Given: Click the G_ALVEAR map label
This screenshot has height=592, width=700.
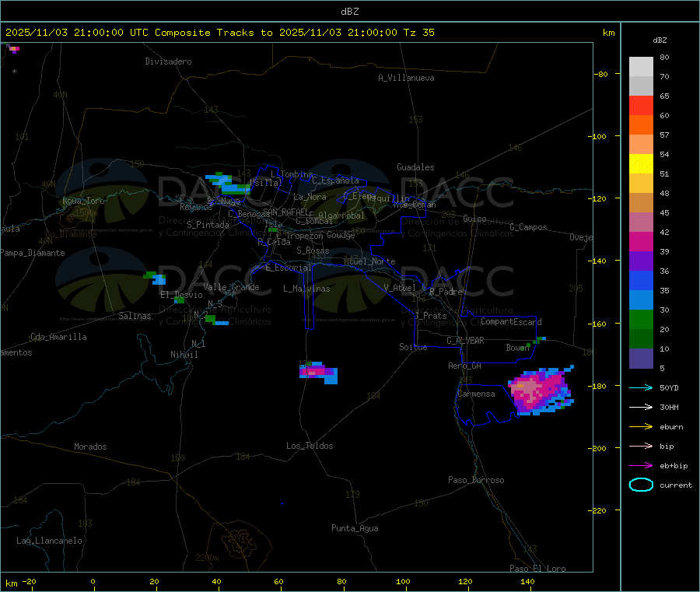Looking at the screenshot, I should point(465,341).
